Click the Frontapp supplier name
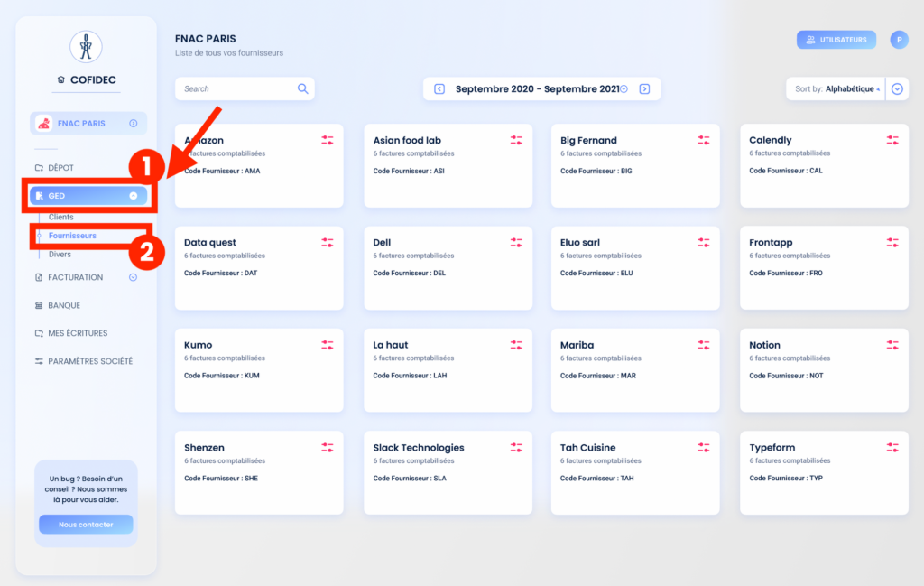 [771, 242]
